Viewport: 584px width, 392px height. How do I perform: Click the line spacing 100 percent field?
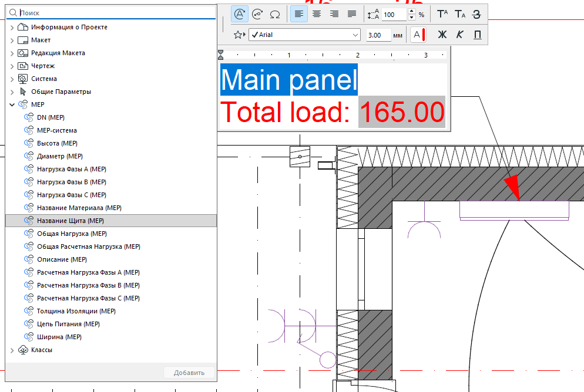point(394,15)
